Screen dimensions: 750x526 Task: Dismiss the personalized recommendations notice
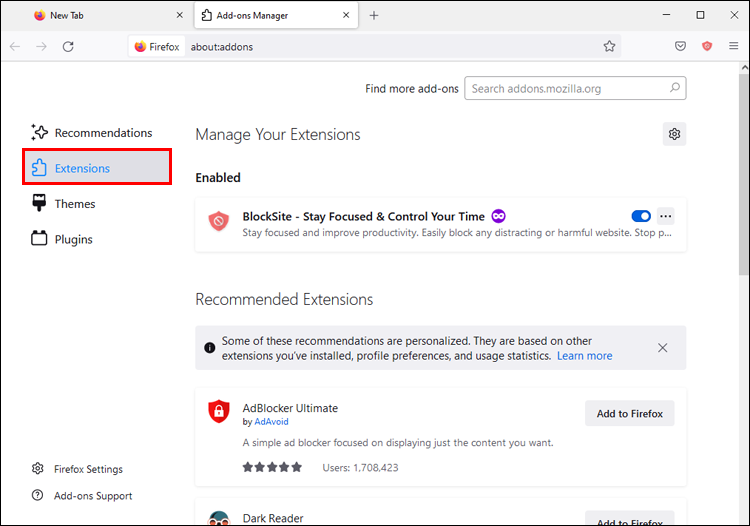click(663, 348)
